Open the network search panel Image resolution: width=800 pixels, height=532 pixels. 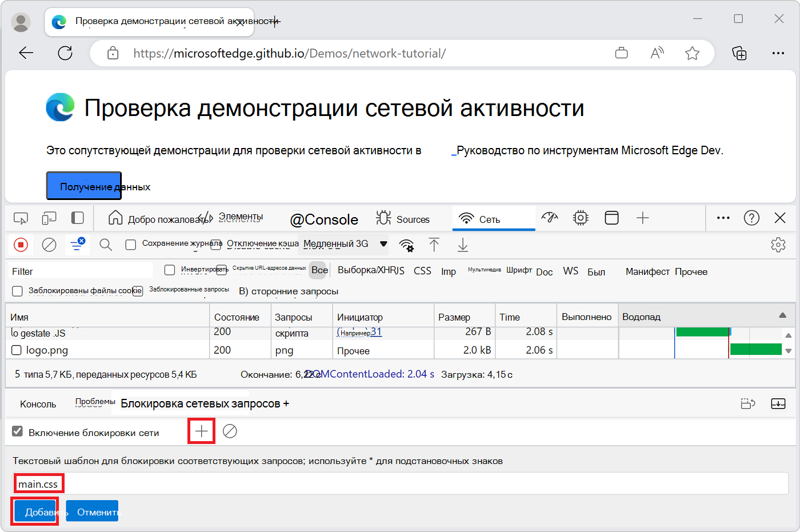[x=105, y=245]
